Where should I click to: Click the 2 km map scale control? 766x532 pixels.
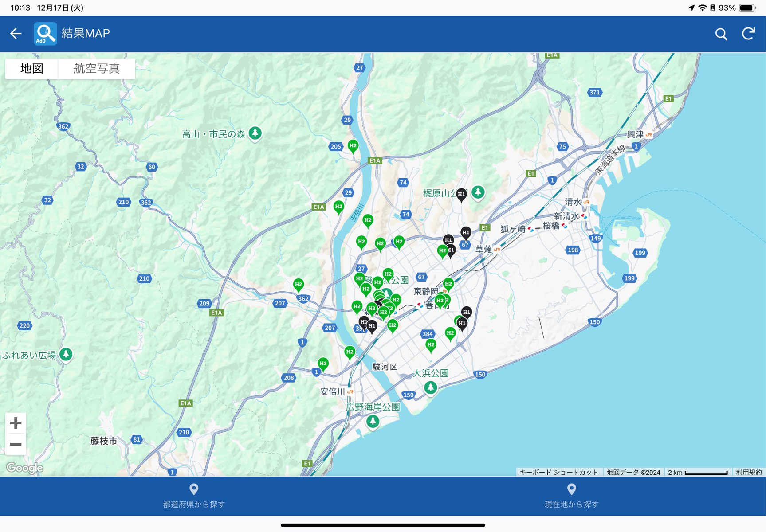pyautogui.click(x=698, y=473)
